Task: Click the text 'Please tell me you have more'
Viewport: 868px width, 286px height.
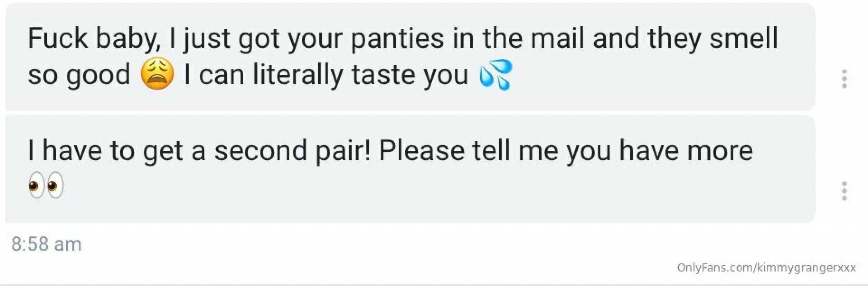Action: pyautogui.click(x=566, y=151)
